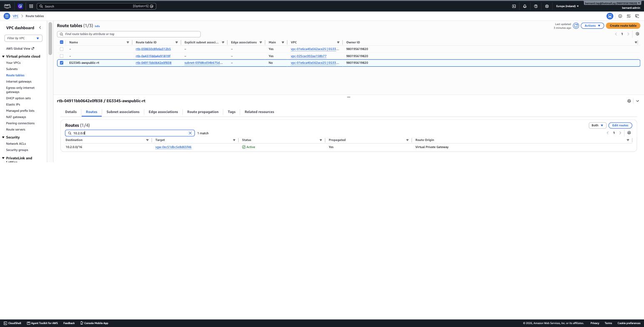
Task: Go to next page of routes
Action: pos(620,133)
